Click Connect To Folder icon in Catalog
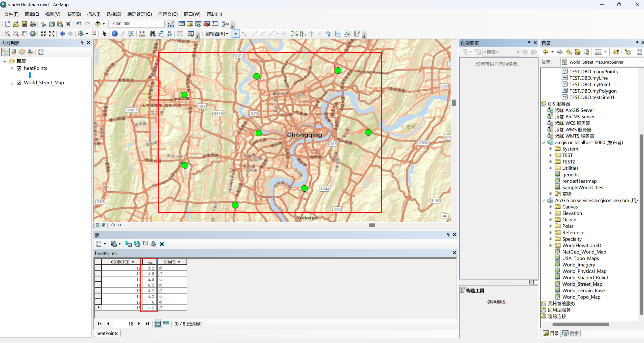Viewport: 644px width, 343px height. pos(616,52)
